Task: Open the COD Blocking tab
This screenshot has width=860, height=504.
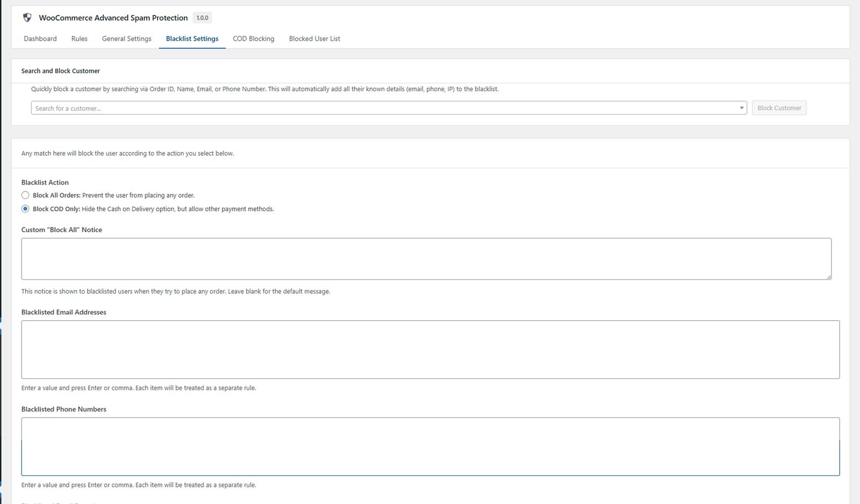Action: tap(254, 39)
